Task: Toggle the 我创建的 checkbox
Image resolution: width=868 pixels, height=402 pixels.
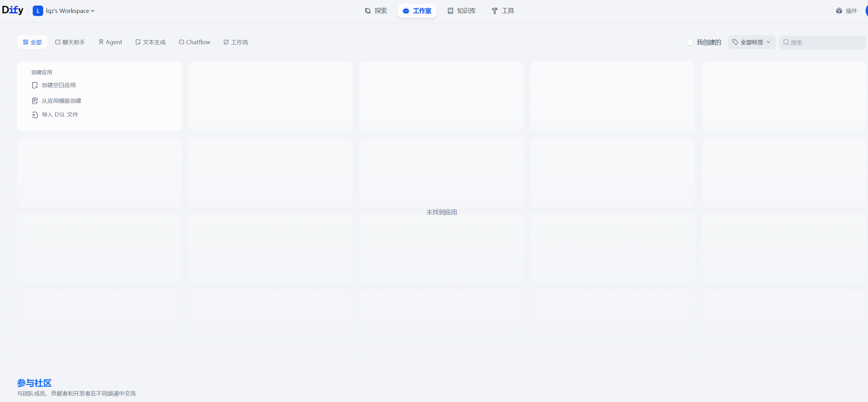Action: point(689,42)
